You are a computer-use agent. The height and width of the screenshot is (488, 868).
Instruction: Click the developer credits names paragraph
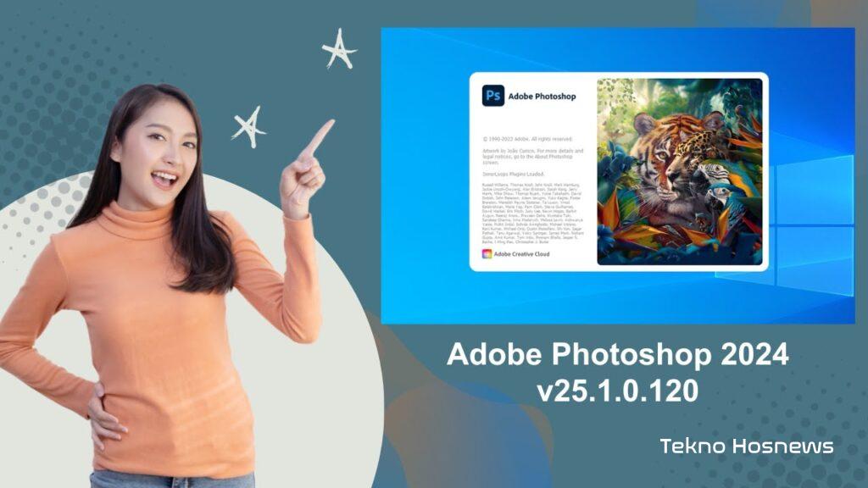pyautogui.click(x=532, y=213)
